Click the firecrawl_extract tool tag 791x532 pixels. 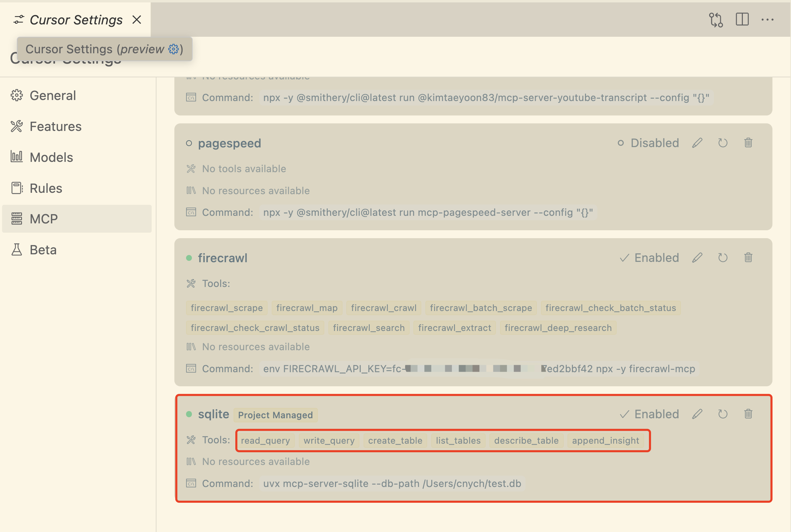coord(455,328)
